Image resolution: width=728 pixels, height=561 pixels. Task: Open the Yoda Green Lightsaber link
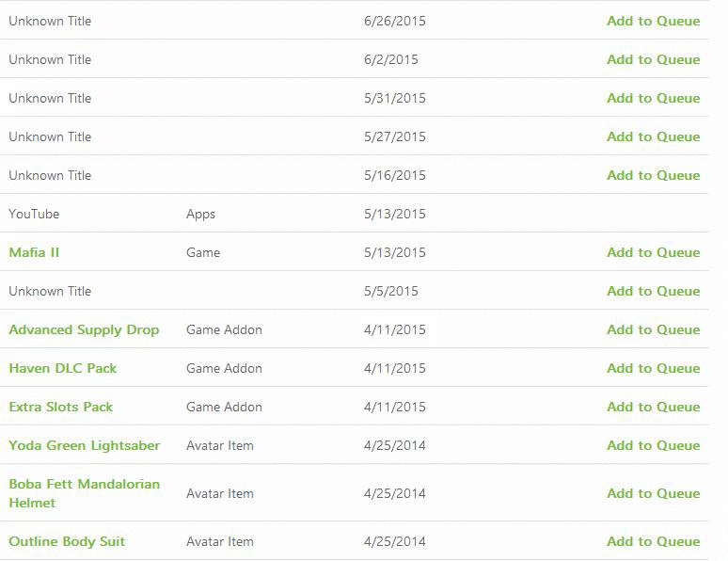84,445
